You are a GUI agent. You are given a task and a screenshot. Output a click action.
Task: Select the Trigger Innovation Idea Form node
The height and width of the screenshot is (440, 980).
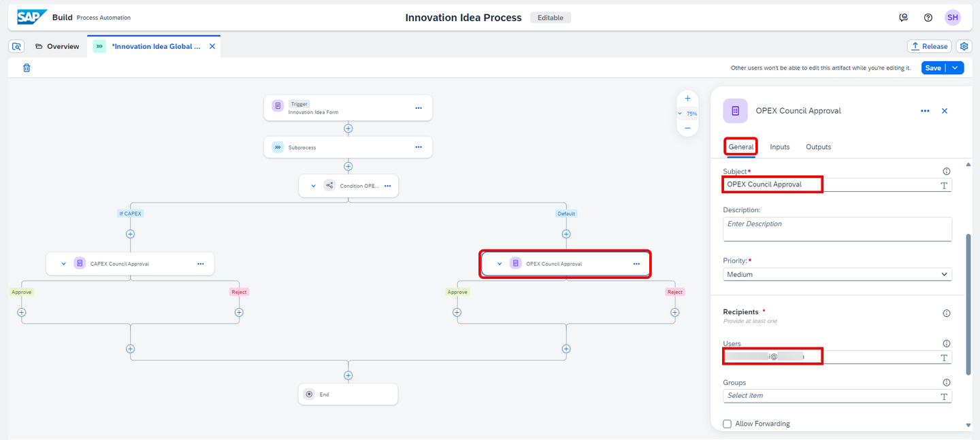[348, 107]
